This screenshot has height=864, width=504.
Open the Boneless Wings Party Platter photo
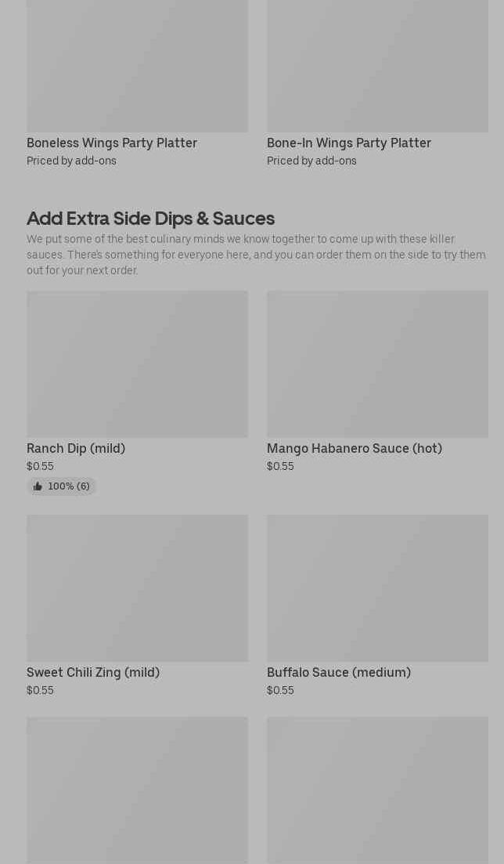click(x=137, y=67)
